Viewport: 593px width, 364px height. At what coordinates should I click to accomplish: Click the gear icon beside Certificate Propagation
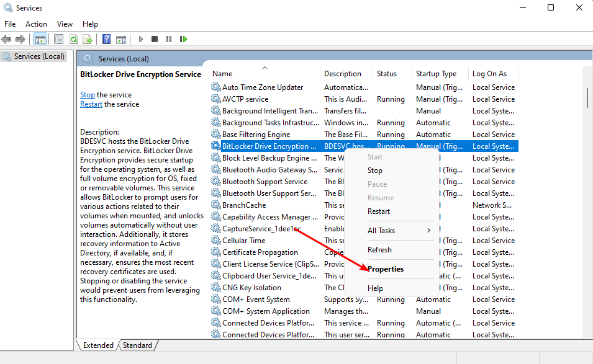[216, 252]
